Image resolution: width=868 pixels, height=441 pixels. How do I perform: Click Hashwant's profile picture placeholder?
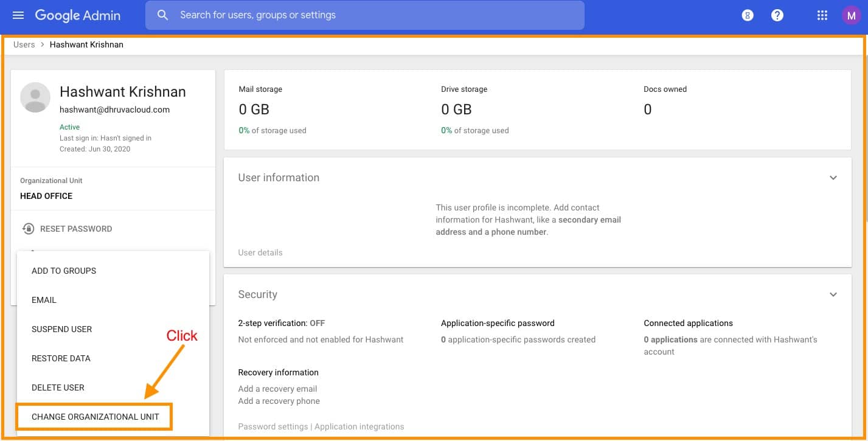coord(35,97)
